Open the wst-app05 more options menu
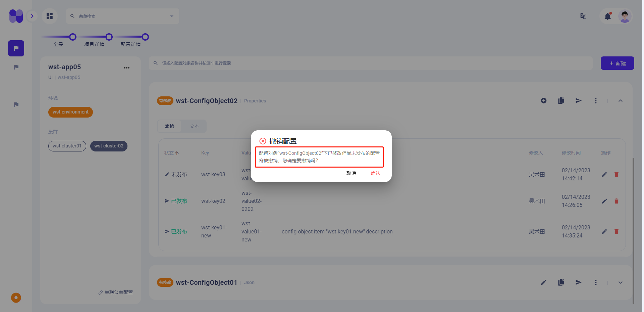Image resolution: width=644 pixels, height=312 pixels. point(127,68)
